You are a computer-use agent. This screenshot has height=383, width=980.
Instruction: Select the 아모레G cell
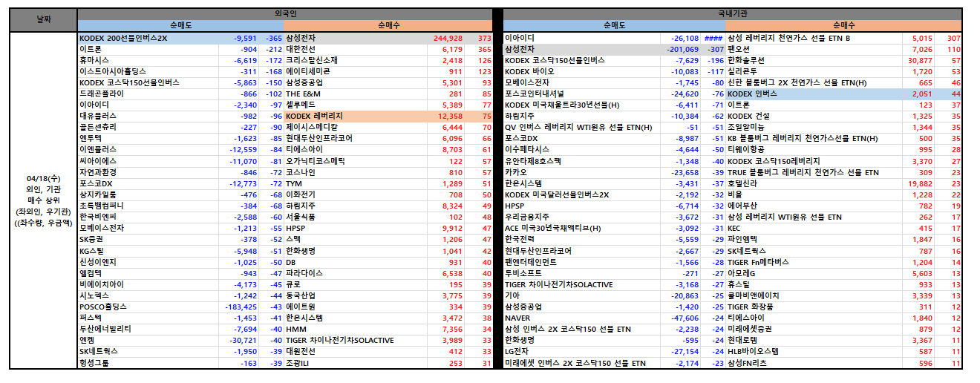tap(814, 273)
